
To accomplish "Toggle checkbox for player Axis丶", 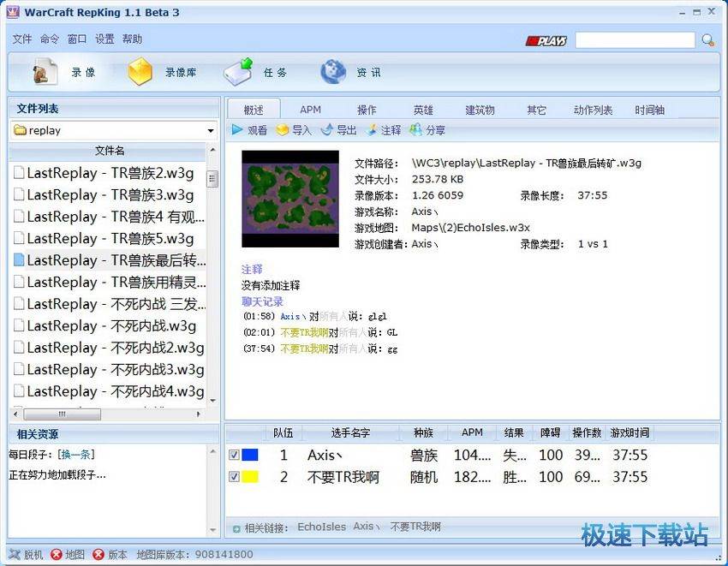I will click(x=234, y=456).
